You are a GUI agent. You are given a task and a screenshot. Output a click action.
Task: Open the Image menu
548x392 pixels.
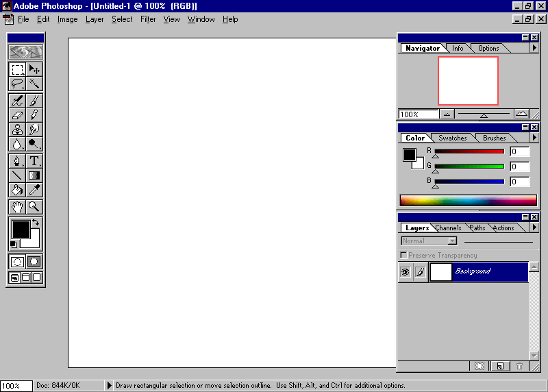tap(67, 19)
